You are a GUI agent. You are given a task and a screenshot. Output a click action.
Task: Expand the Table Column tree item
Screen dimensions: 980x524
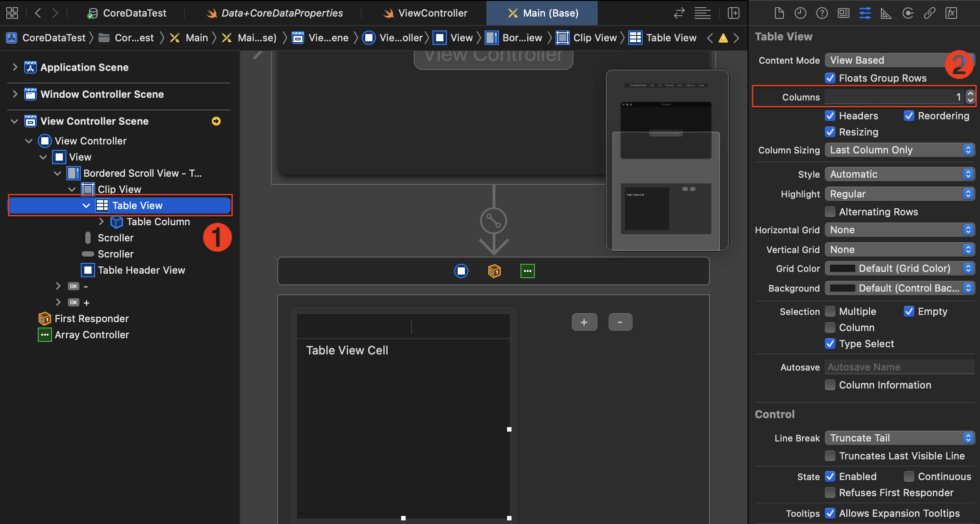point(101,222)
